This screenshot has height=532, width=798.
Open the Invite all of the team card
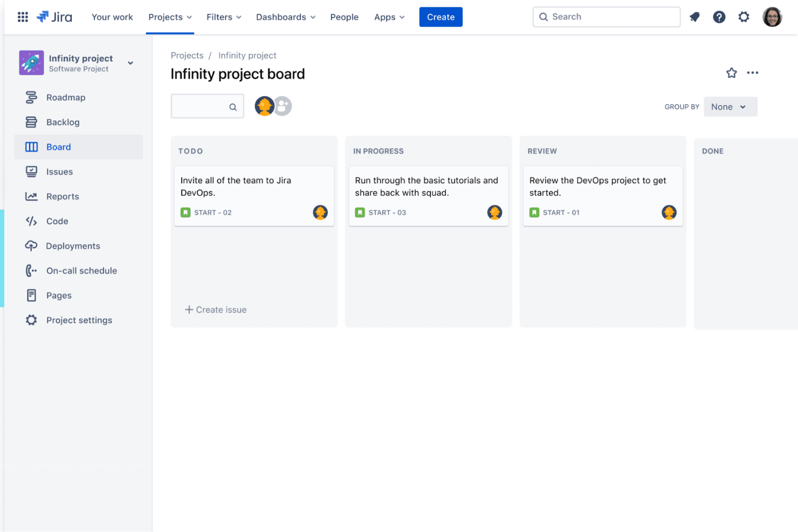254,196
